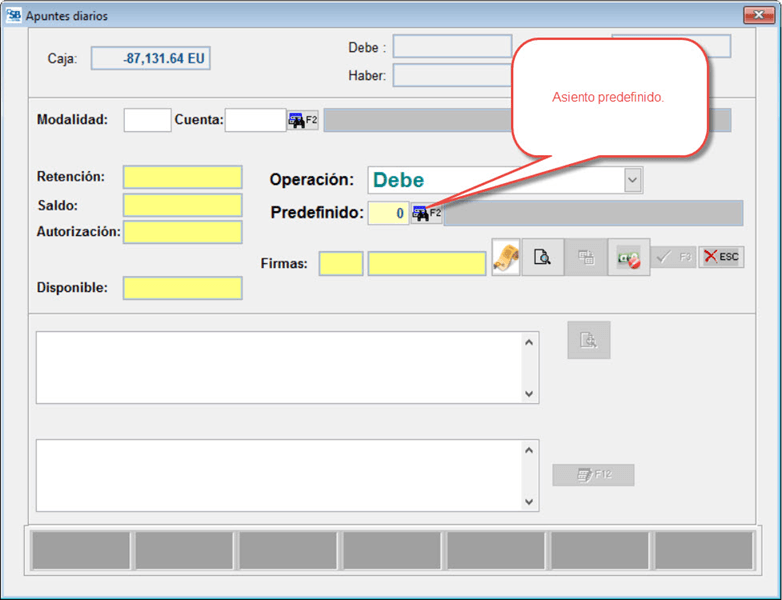Click the receipt paper roll icon
This screenshot has width=782, height=600.
[506, 257]
